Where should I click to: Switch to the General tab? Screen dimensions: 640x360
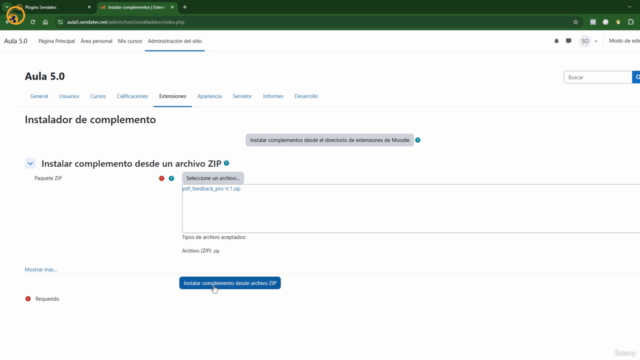pyautogui.click(x=39, y=96)
